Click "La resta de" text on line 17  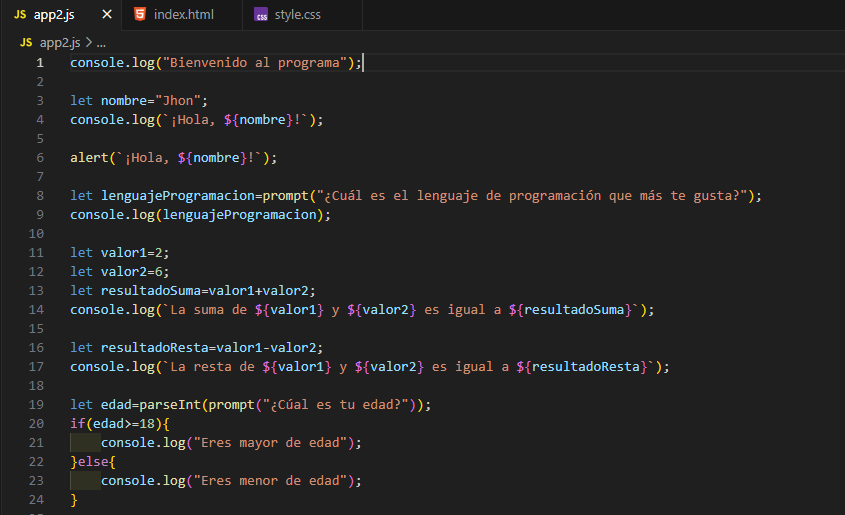pyautogui.click(x=212, y=367)
